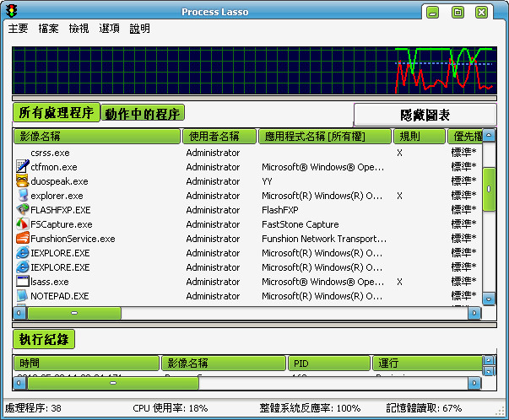Click the ctfmon.exe pen icon

pos(23,166)
